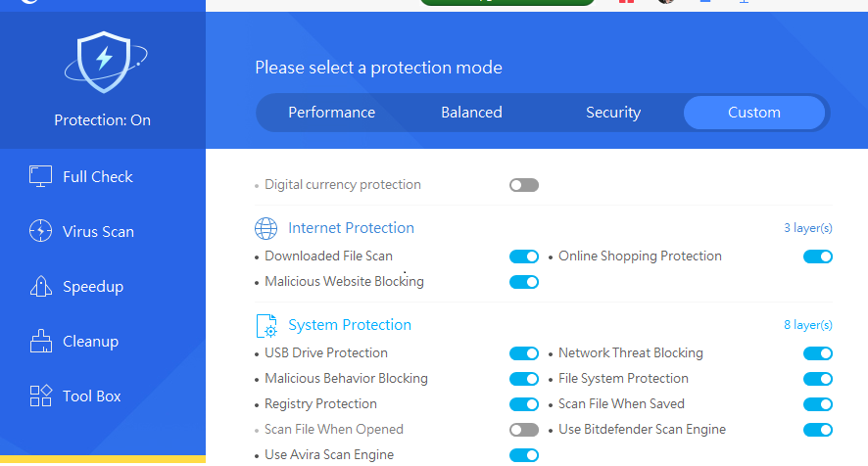Click the Internet Protection heading link

point(351,228)
